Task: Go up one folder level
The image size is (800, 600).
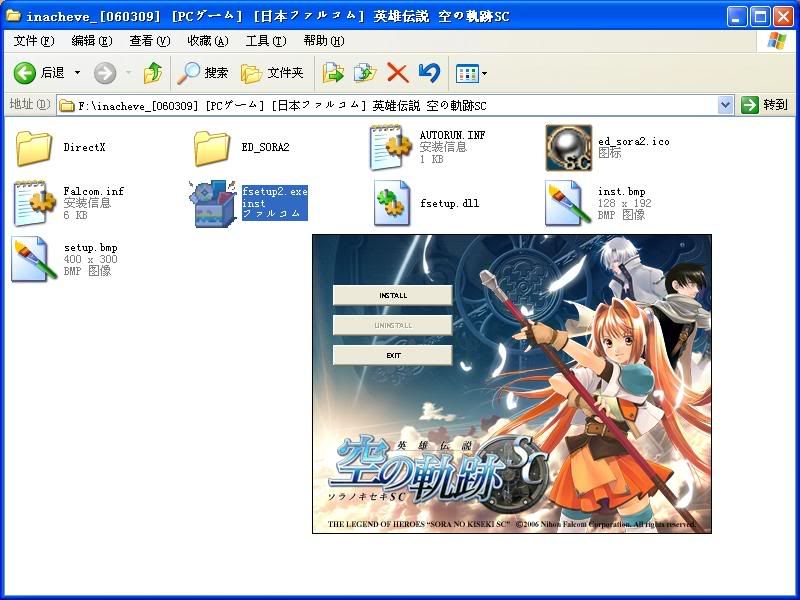Action: pos(153,73)
